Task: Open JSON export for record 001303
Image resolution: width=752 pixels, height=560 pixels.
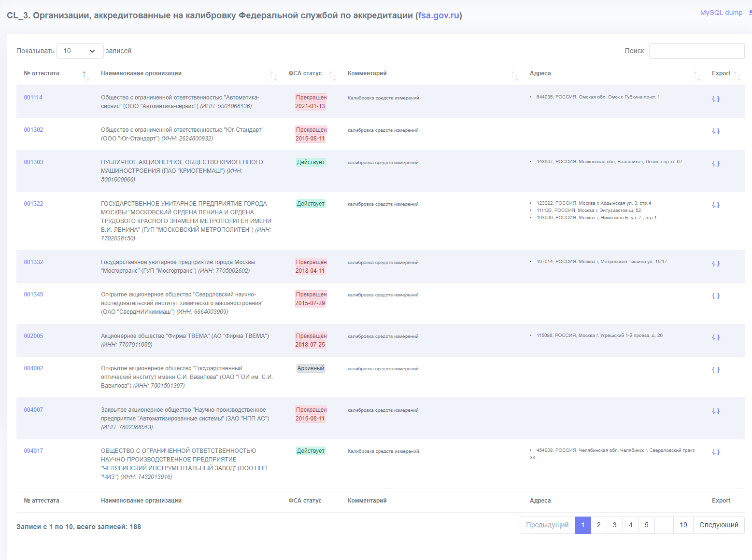Action: point(715,163)
